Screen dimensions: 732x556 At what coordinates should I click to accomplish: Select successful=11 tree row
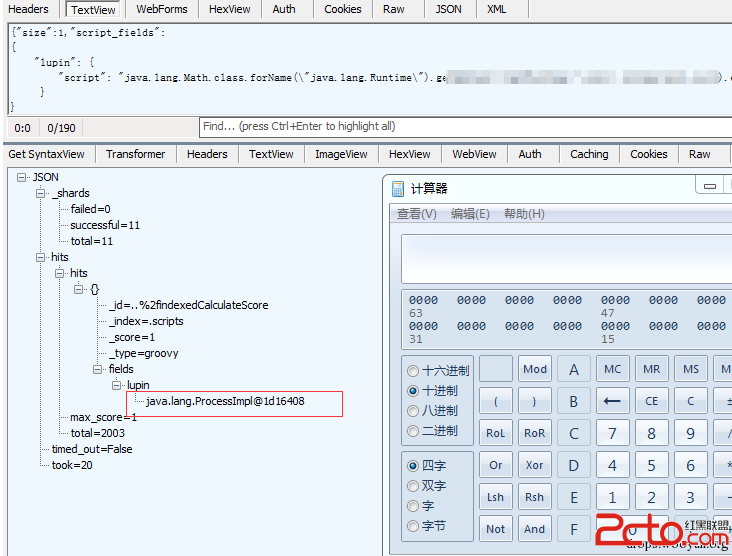pos(105,225)
